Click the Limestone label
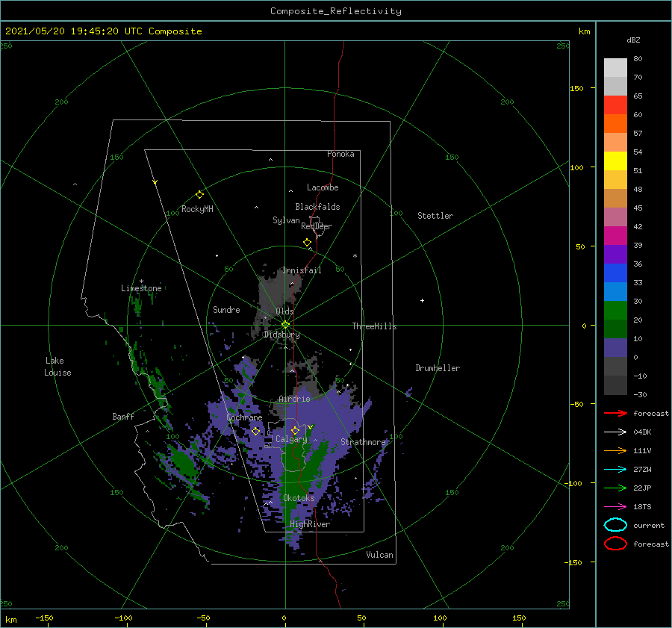The width and height of the screenshot is (672, 628). [141, 288]
